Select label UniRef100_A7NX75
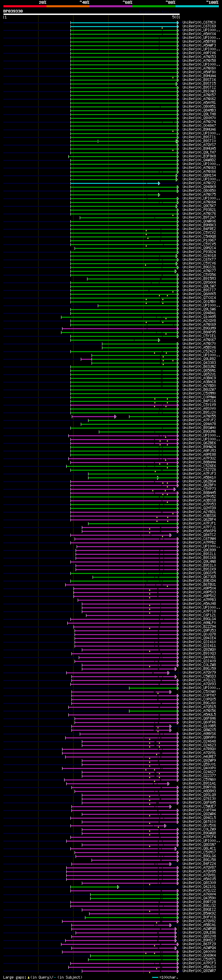Viewport: 222px width, 980px height. (199, 194)
